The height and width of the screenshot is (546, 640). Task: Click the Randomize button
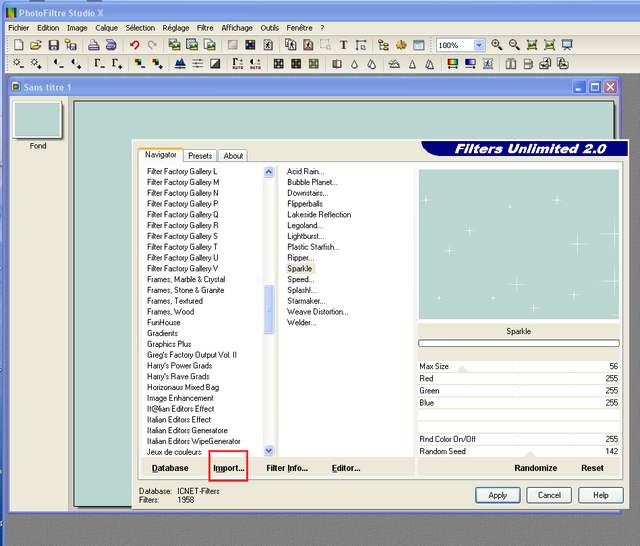pyautogui.click(x=536, y=468)
